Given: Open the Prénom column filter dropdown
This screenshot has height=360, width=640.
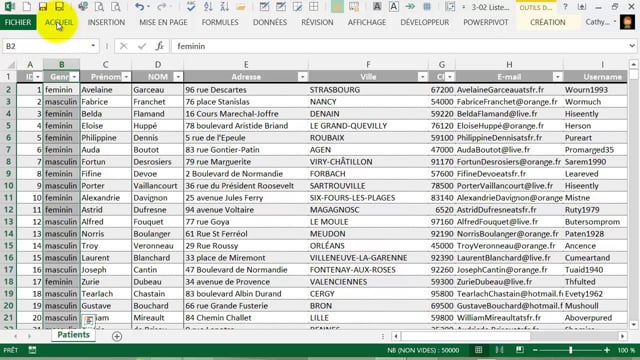Looking at the screenshot, I should (x=126, y=77).
